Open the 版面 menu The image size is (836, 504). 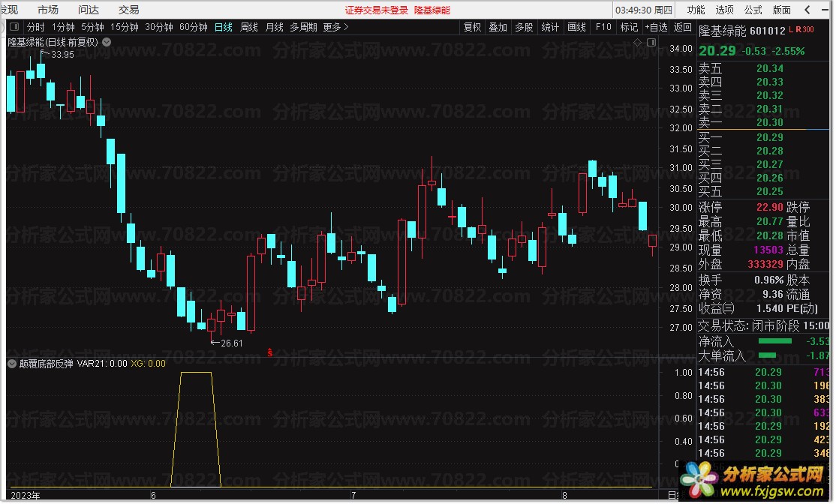tap(782, 10)
